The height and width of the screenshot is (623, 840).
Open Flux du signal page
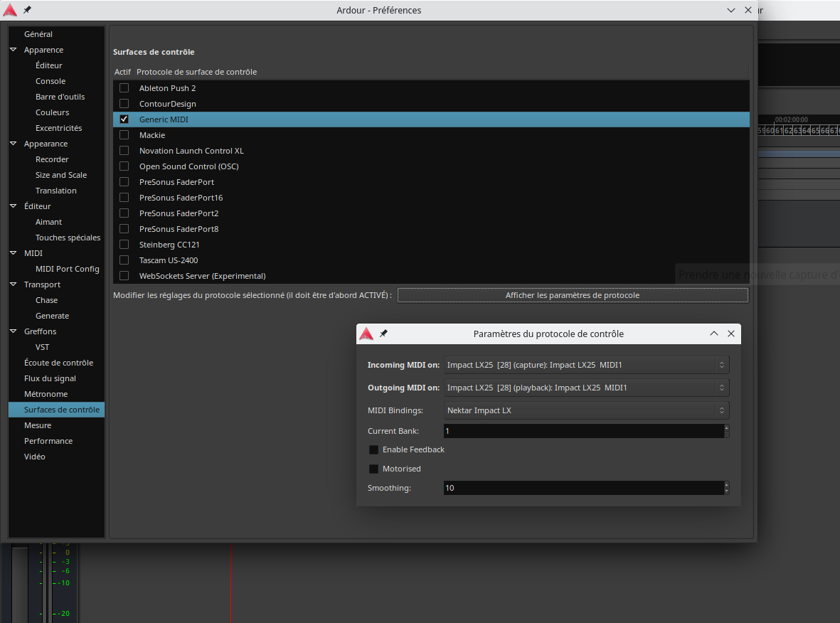50,378
